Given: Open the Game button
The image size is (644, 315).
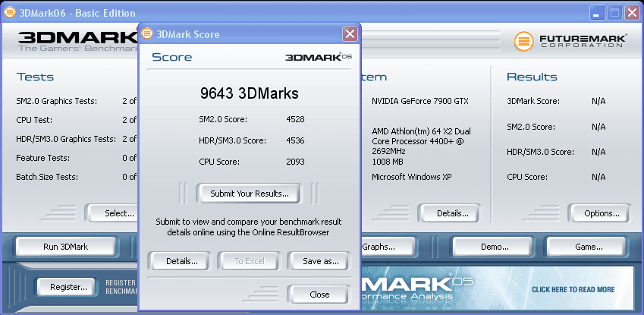Looking at the screenshot, I should coord(589,247).
